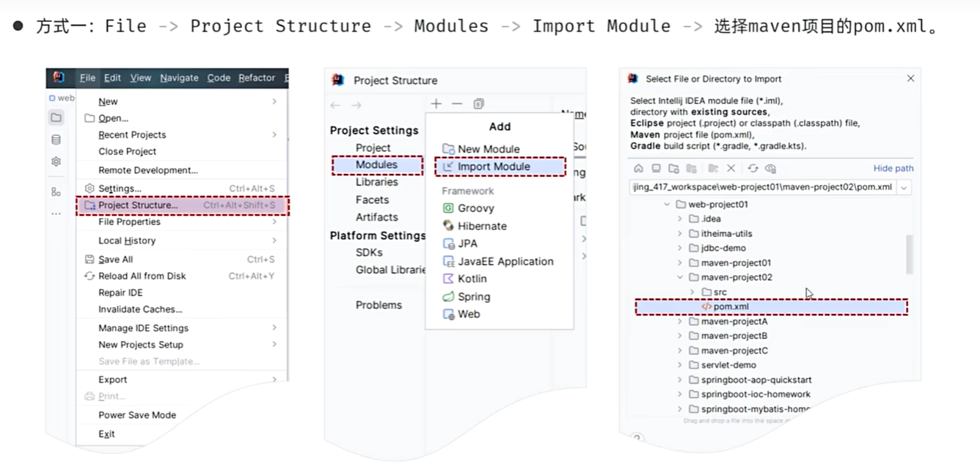The image size is (980, 465).
Task: Expand the itheima-utils folder chevron
Action: point(680,233)
